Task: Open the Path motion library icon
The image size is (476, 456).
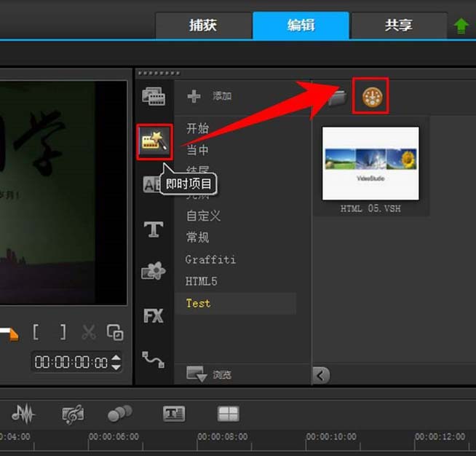Action: (x=154, y=360)
